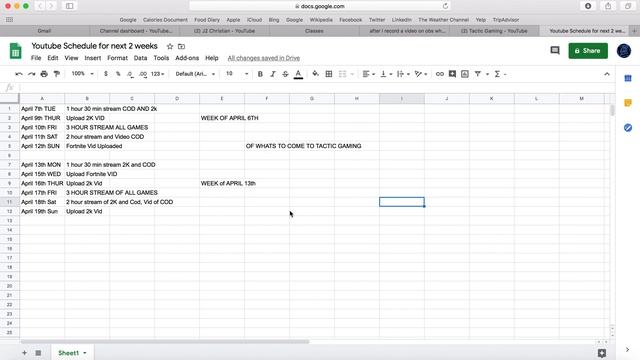Click the green Share button

(588, 51)
